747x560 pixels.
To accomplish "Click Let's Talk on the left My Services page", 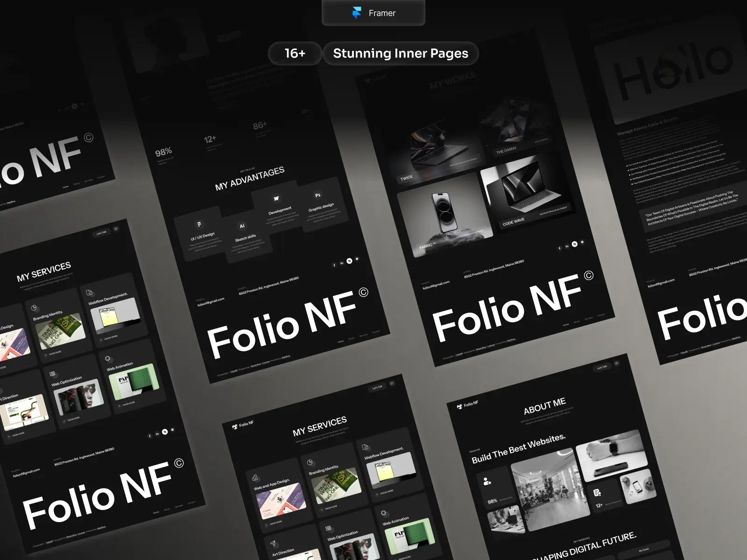I will tap(101, 233).
